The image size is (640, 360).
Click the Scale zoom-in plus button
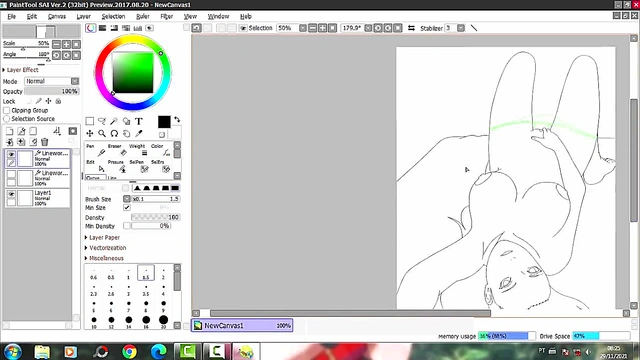[66, 44]
